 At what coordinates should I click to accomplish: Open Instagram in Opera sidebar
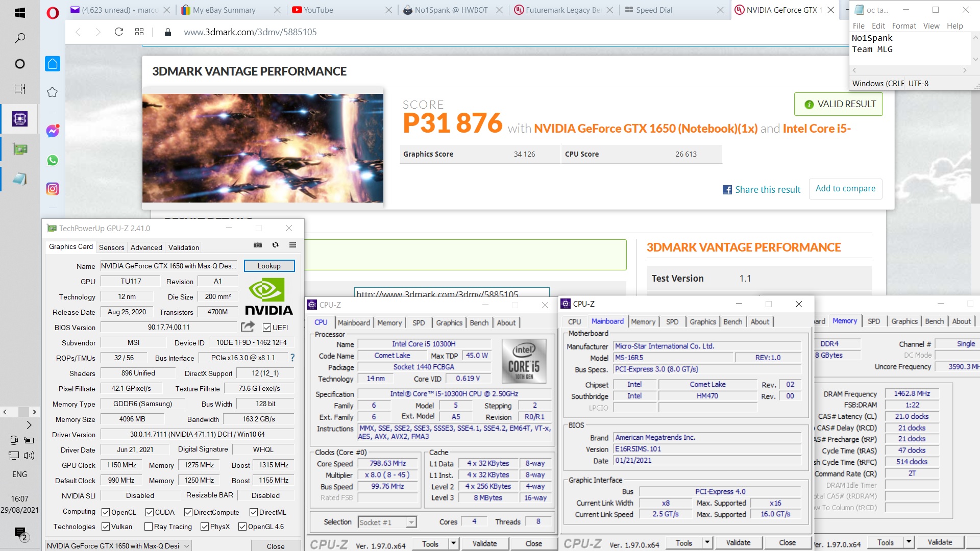tap(53, 189)
